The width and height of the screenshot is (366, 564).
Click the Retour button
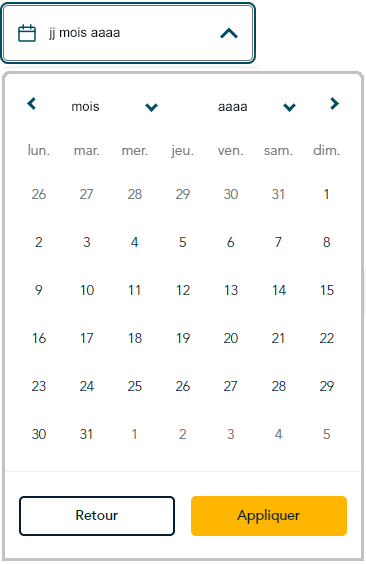pyautogui.click(x=97, y=516)
